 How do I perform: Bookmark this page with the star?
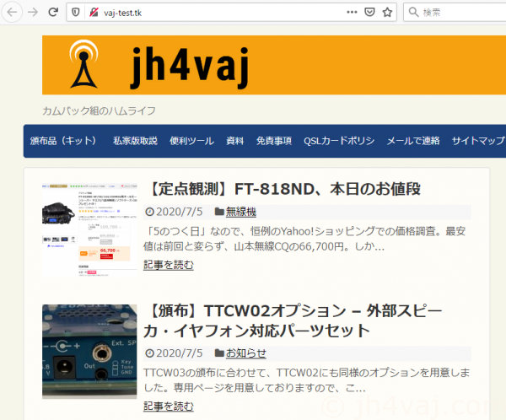[387, 12]
